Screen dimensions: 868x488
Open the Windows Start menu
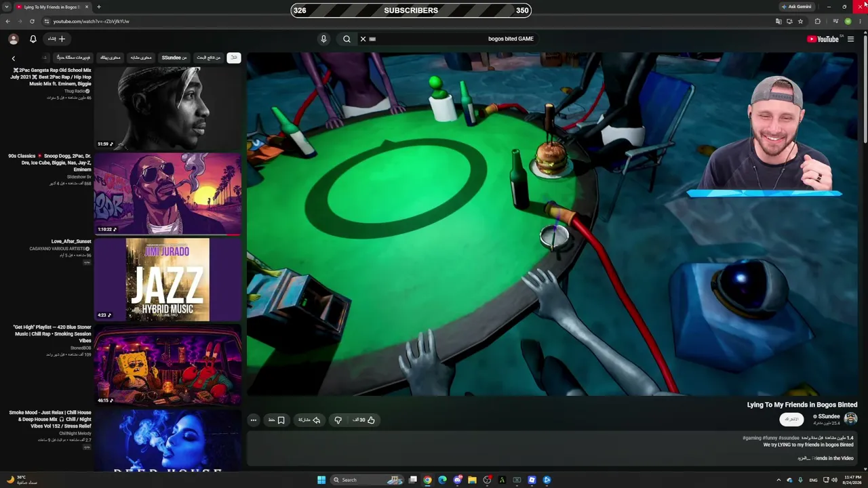321,480
